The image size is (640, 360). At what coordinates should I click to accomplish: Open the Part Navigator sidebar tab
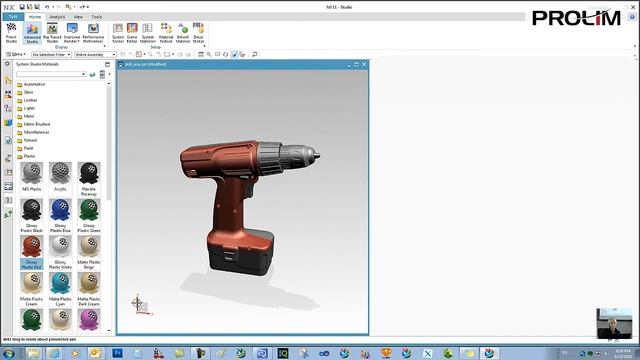point(8,108)
